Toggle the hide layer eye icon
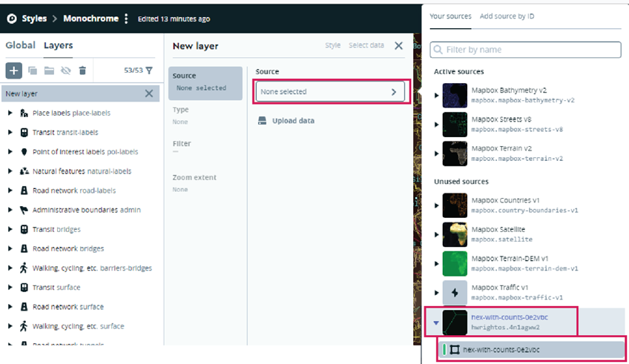Screen dimensions: 629x364 pyautogui.click(x=65, y=70)
